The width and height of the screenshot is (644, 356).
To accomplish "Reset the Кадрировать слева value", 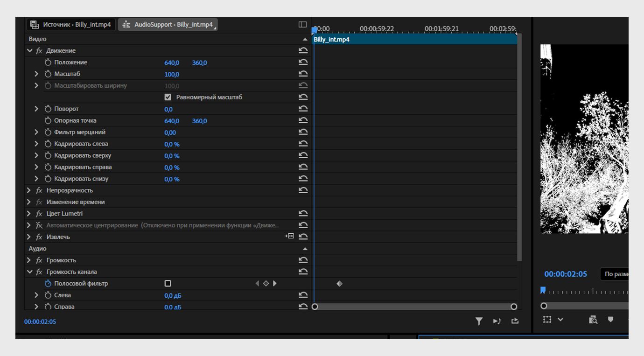I will coord(303,144).
